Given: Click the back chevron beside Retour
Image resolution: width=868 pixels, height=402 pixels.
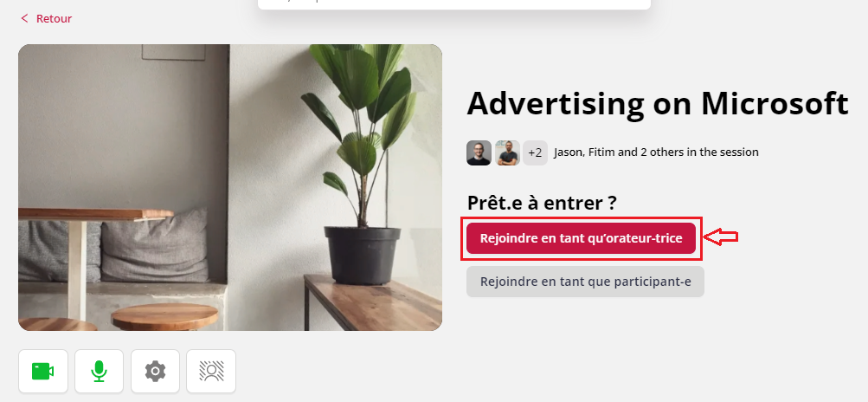Looking at the screenshot, I should [x=24, y=18].
